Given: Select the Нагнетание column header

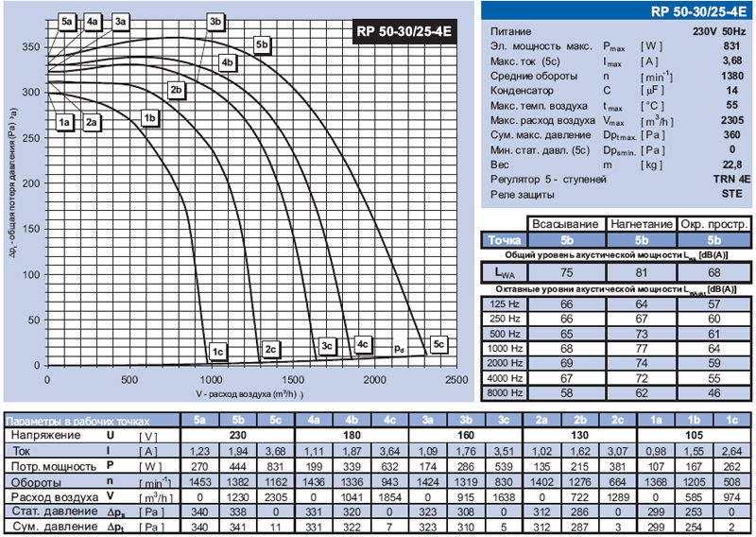Looking at the screenshot, I should click(640, 224).
